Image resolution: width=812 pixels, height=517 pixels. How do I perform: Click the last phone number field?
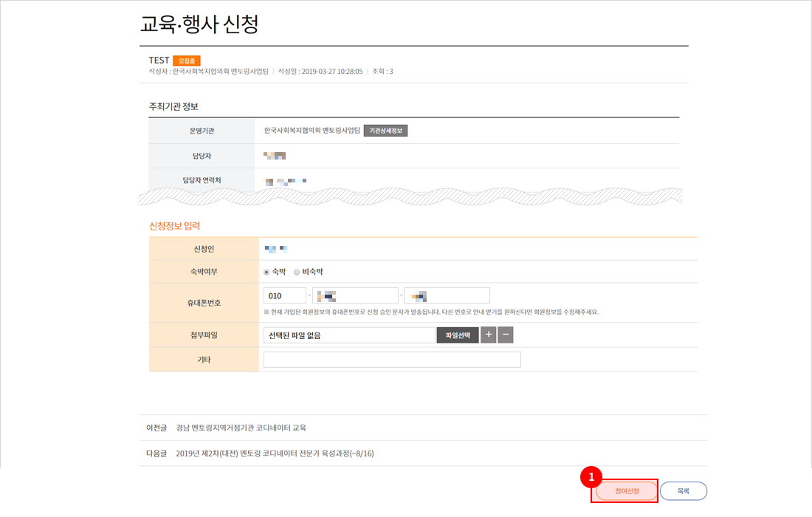tap(447, 295)
